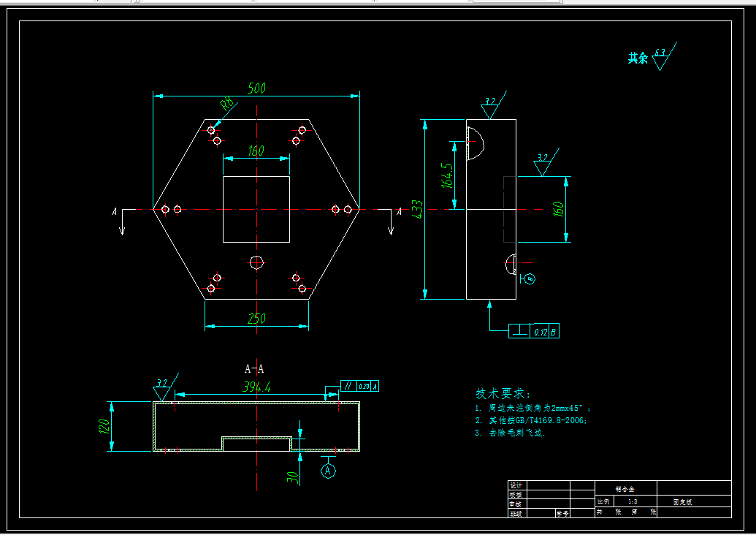
Task: Select the 学号 cell in title block
Action: coord(562,514)
